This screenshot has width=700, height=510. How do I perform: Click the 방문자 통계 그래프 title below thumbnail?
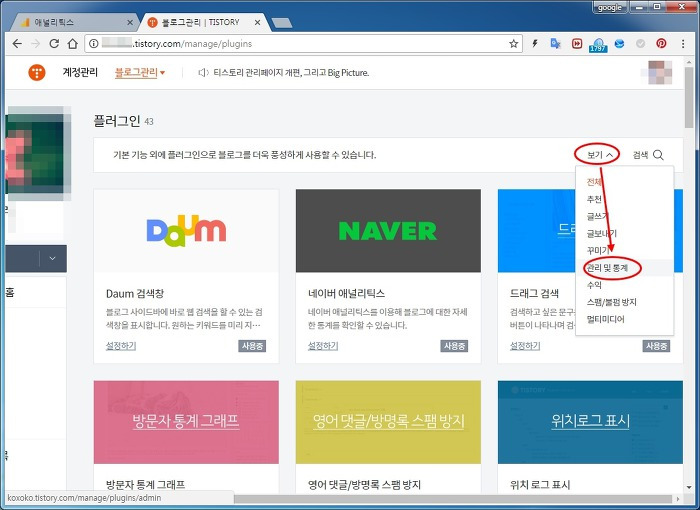pos(146,485)
